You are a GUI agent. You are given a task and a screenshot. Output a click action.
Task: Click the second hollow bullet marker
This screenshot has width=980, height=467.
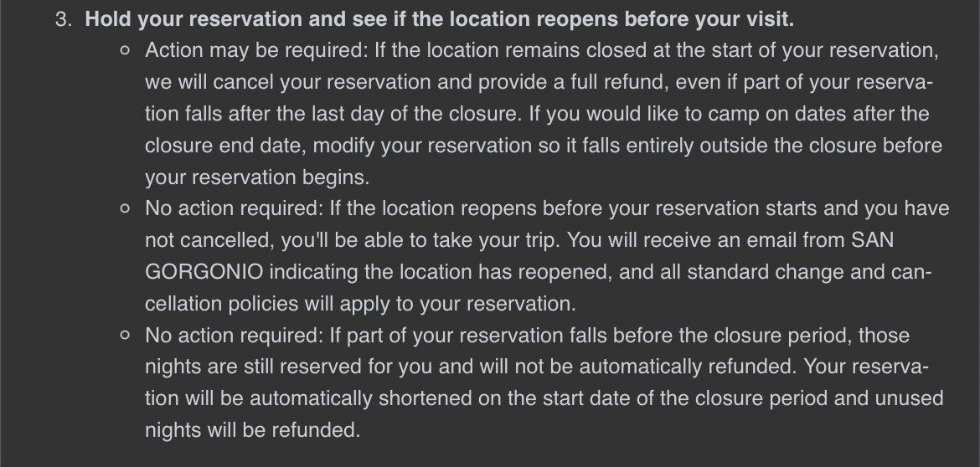(x=125, y=208)
